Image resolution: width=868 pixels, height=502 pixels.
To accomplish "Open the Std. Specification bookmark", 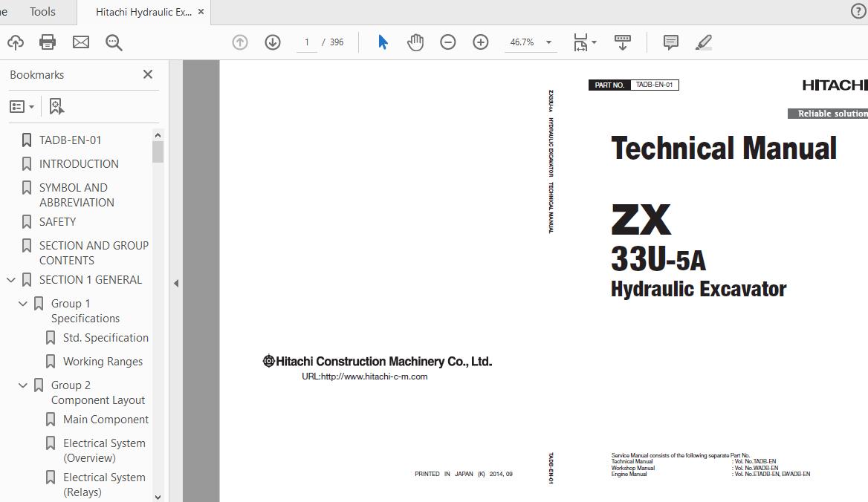I will coord(106,338).
